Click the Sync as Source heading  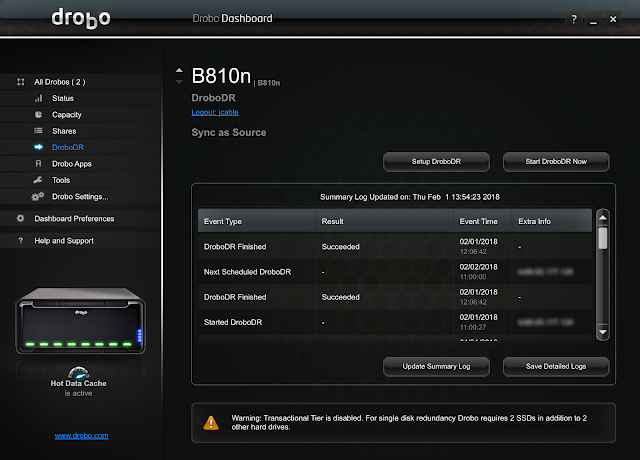229,133
